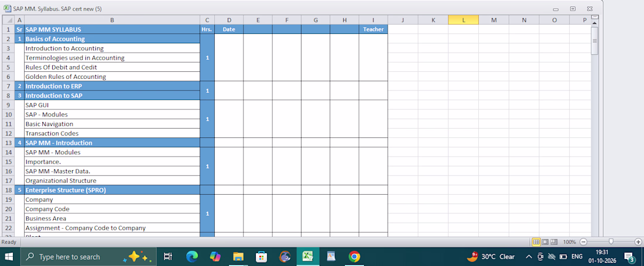Switch to Normal view in status bar

[x=536, y=242]
